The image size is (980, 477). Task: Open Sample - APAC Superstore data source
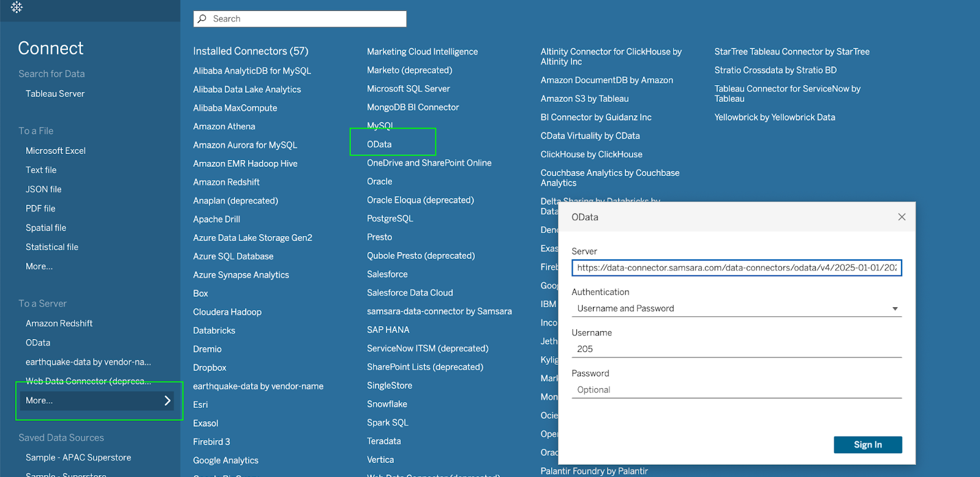pos(78,457)
